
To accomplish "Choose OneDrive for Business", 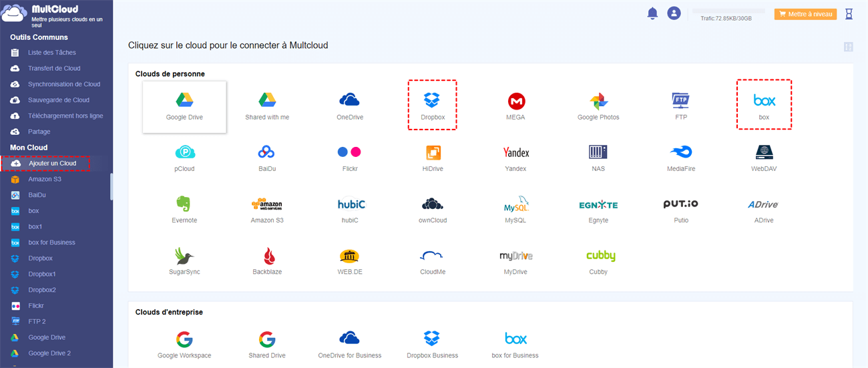I will tap(350, 345).
